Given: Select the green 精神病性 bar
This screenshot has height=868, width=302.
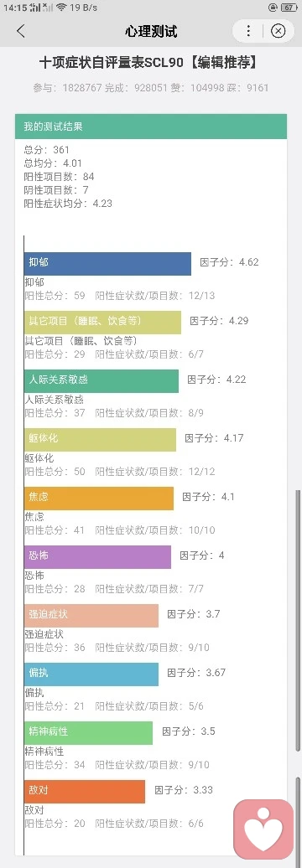Looking at the screenshot, I should [88, 733].
